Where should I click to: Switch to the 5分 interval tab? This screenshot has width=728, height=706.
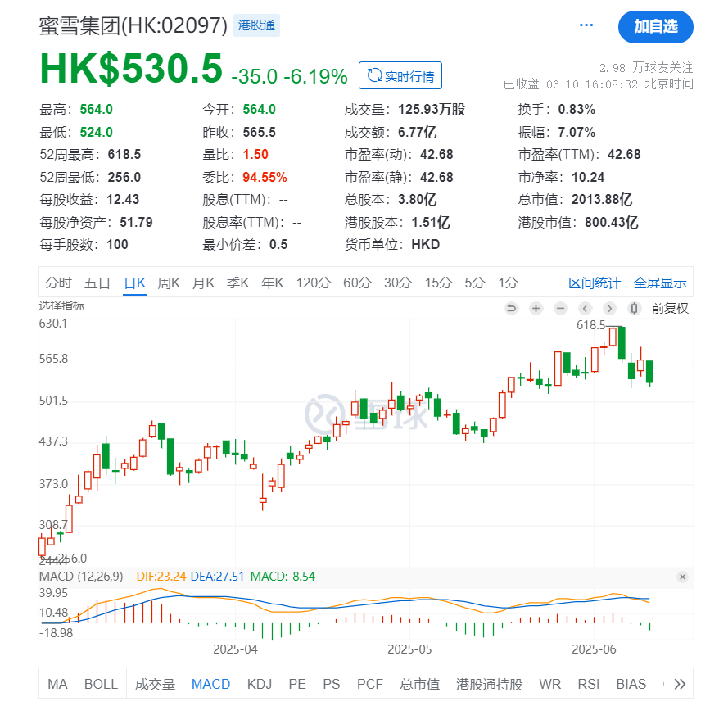click(x=474, y=283)
